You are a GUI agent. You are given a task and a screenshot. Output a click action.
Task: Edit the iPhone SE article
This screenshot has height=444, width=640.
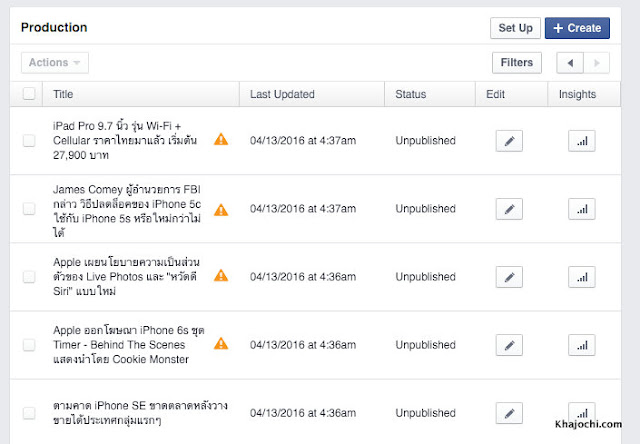(x=509, y=413)
